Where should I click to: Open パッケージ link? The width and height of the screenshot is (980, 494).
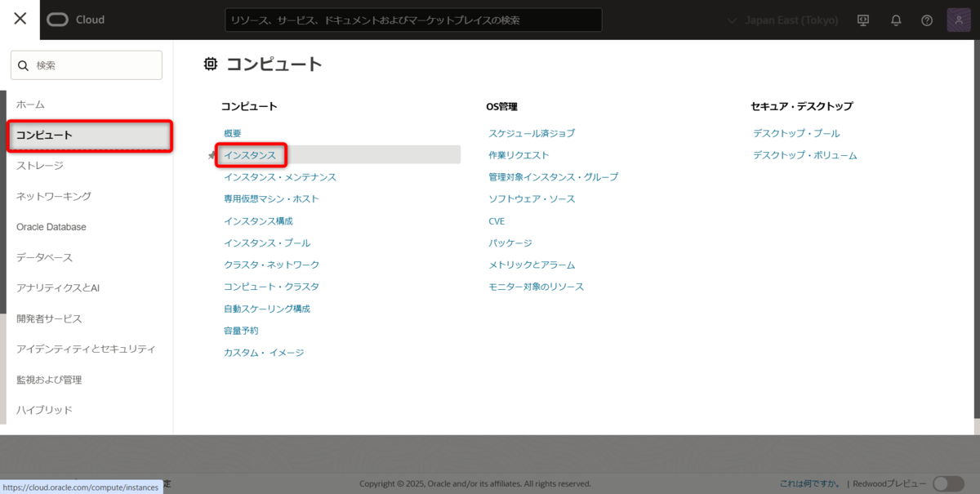510,243
